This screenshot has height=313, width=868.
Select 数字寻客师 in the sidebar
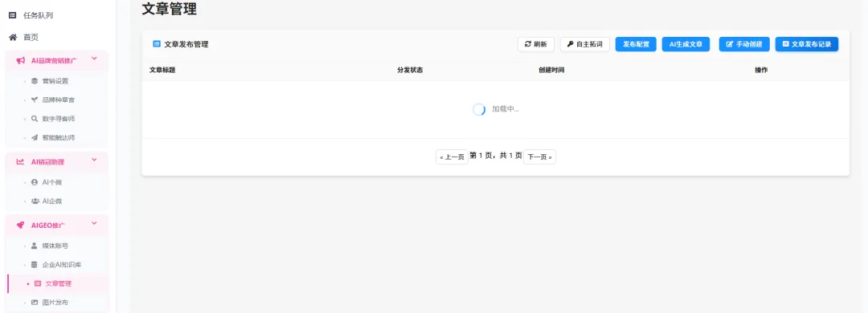coord(58,119)
